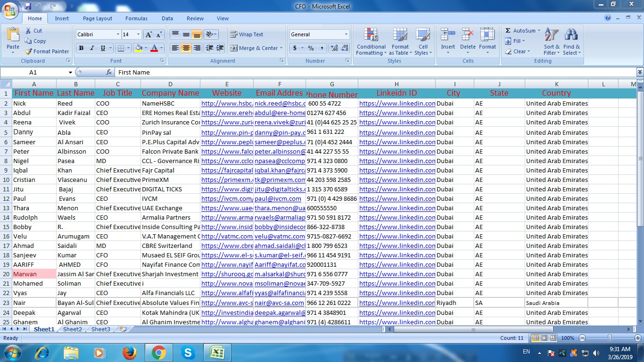Increase Decimal places

click(x=334, y=48)
